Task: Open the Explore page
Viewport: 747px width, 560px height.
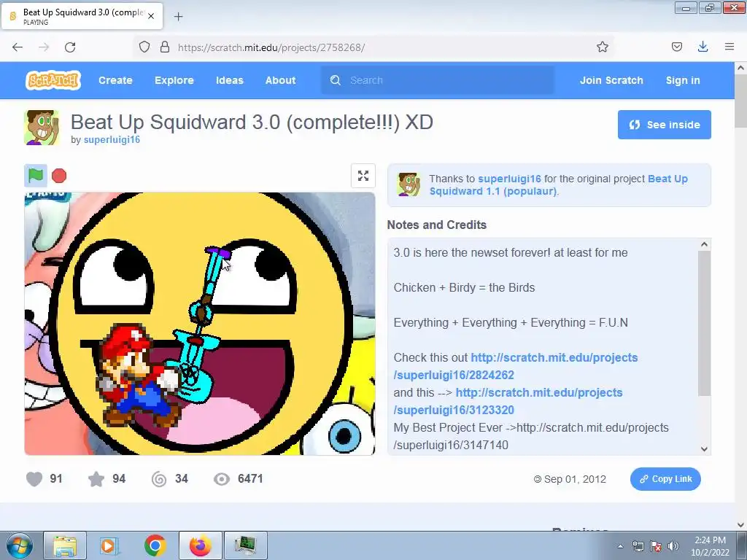Action: [x=174, y=80]
